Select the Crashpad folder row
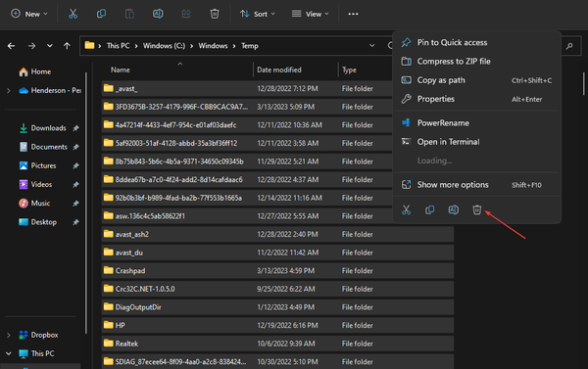Image resolution: width=588 pixels, height=369 pixels. [x=277, y=270]
